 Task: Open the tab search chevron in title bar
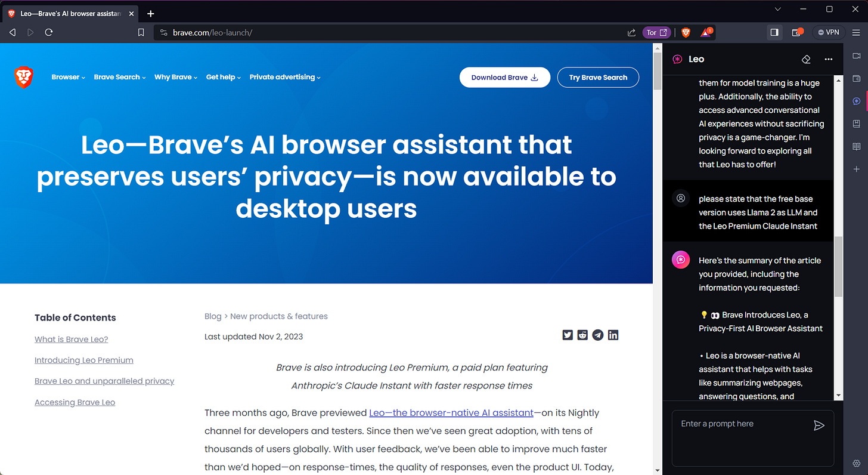pyautogui.click(x=778, y=9)
